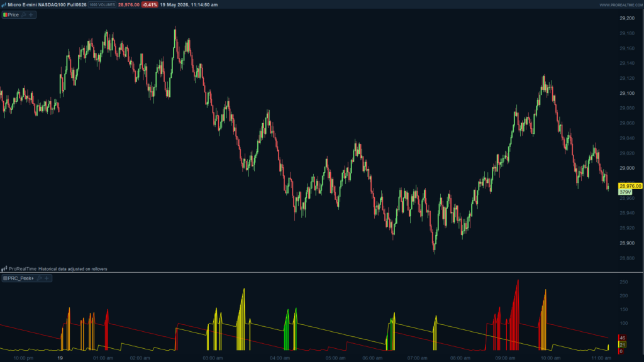Click the 06:00 am time axis label

372,358
